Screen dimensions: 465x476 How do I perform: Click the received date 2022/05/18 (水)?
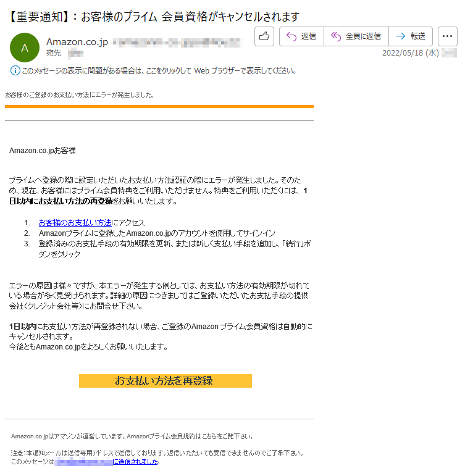(x=410, y=53)
